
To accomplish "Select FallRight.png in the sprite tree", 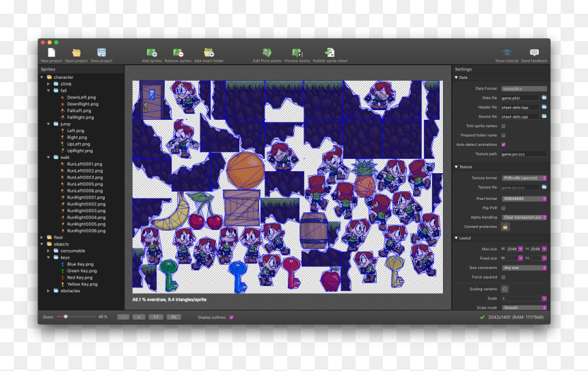I will 80,118.
